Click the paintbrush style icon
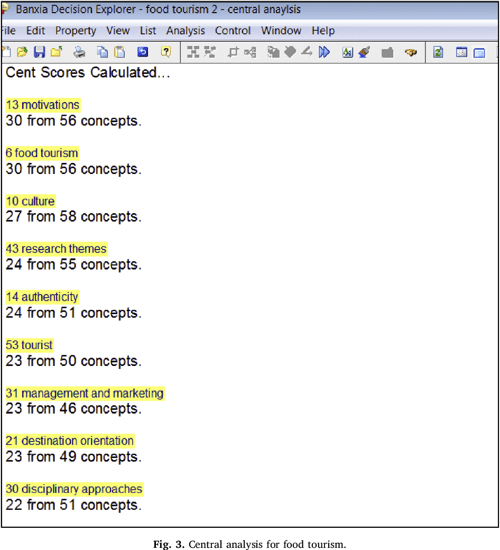The width and height of the screenshot is (500, 550). [365, 52]
